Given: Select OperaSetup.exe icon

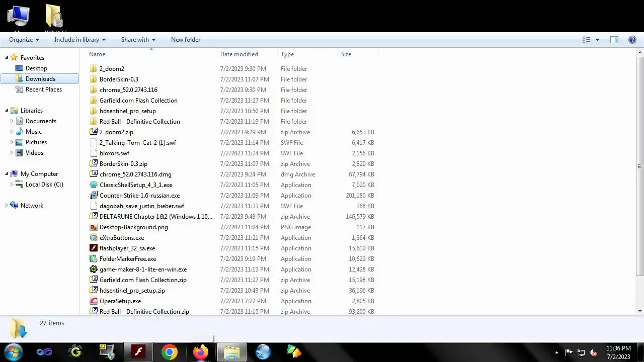Looking at the screenshot, I should tap(93, 301).
